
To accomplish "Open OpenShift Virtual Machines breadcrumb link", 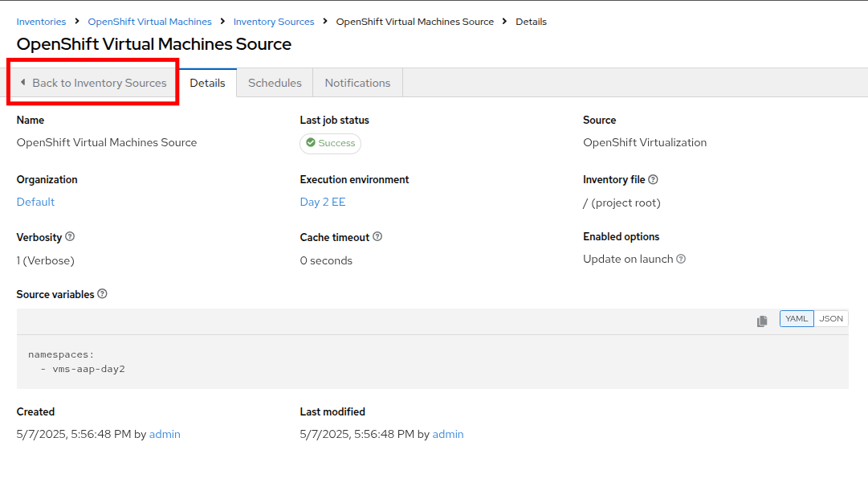I will point(149,22).
